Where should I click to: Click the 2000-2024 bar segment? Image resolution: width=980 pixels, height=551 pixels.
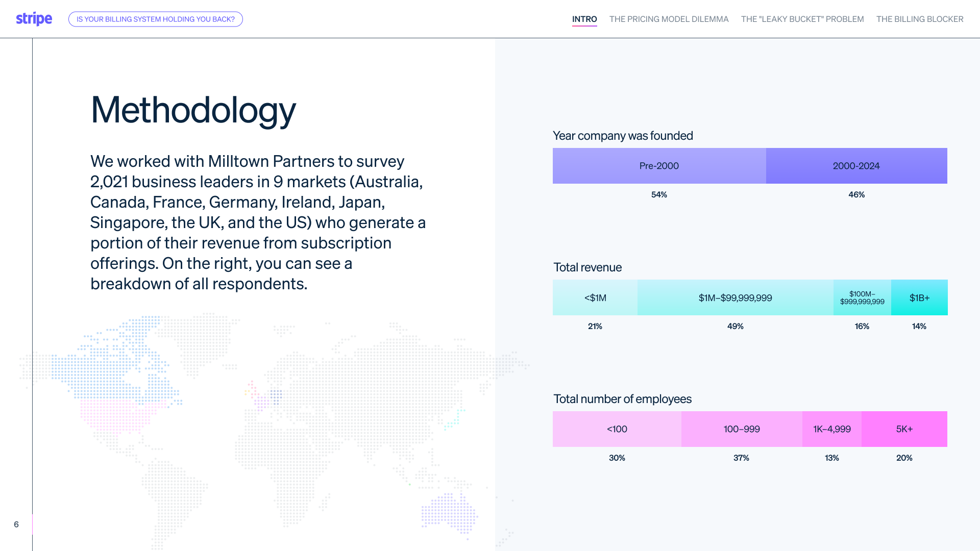pyautogui.click(x=856, y=166)
